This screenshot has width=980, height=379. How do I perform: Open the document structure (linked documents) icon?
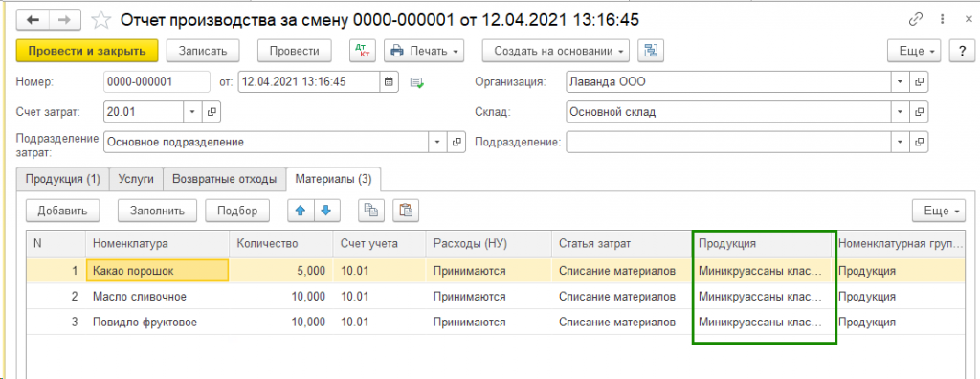[651, 51]
